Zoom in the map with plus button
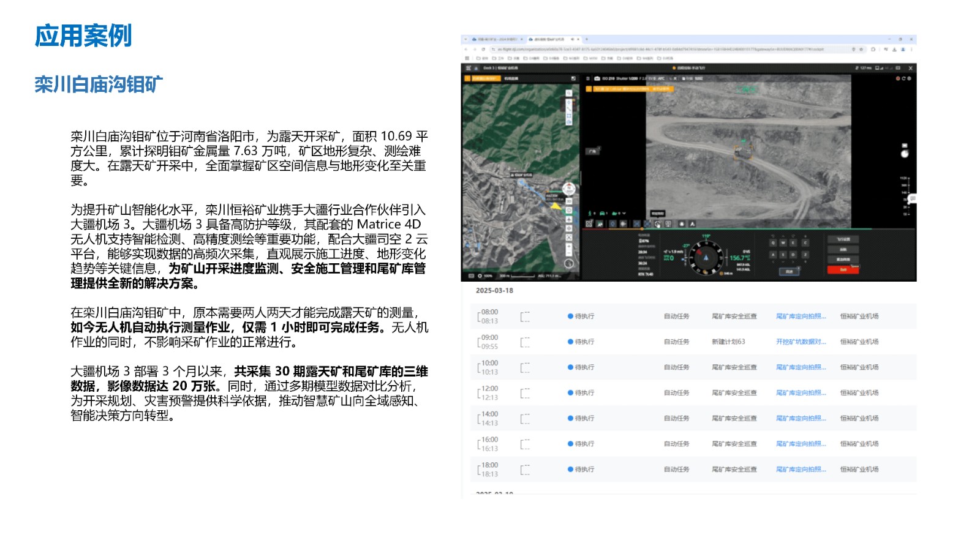Screen dimensions: 980x551 click(569, 246)
